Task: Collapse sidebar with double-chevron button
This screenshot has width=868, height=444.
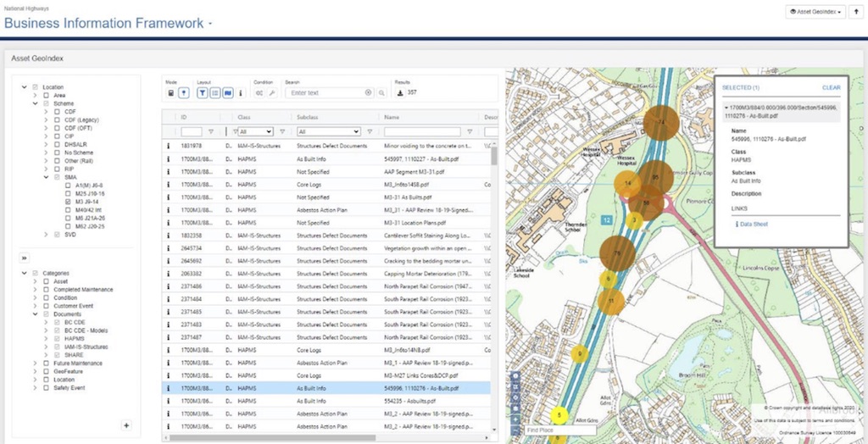Action: (x=25, y=258)
